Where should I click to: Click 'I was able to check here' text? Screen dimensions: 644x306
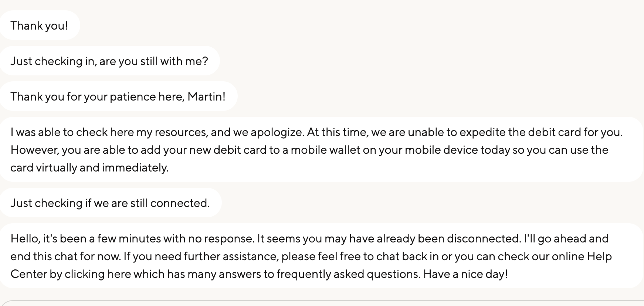tap(72, 132)
